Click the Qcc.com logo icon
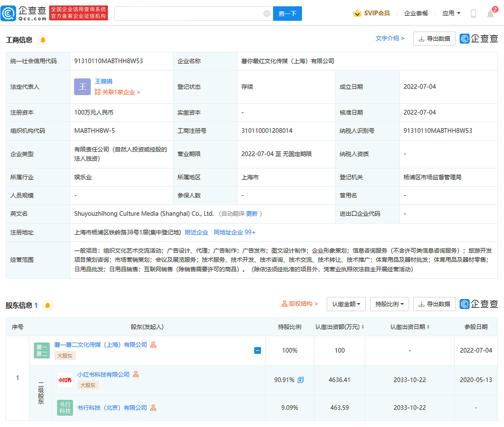The image size is (504, 427). coord(8,13)
